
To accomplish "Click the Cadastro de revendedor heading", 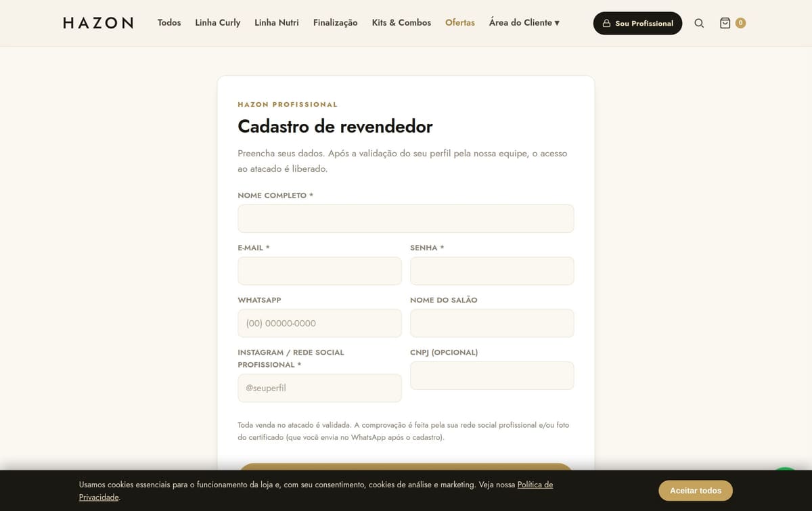I will [335, 127].
